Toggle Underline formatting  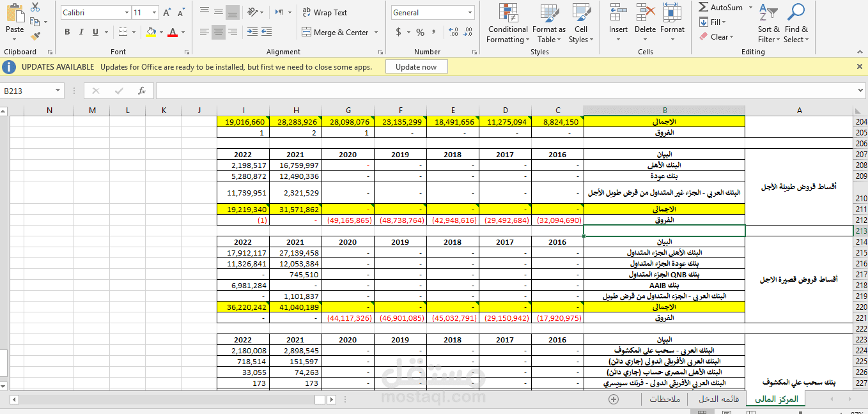(95, 32)
